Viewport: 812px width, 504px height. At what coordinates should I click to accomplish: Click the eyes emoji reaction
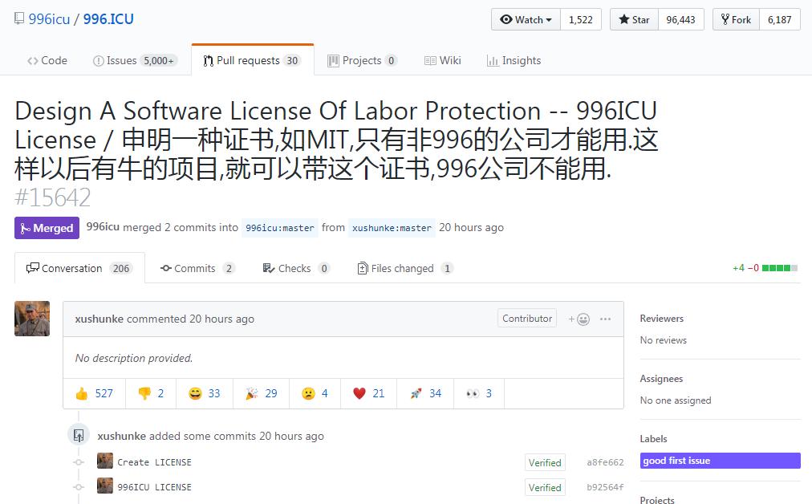pos(477,393)
